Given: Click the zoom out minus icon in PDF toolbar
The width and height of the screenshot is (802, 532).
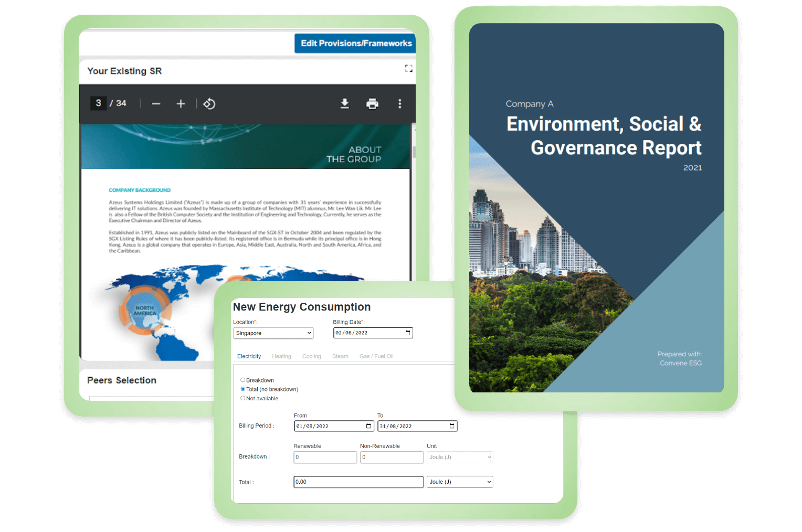Looking at the screenshot, I should click(156, 104).
